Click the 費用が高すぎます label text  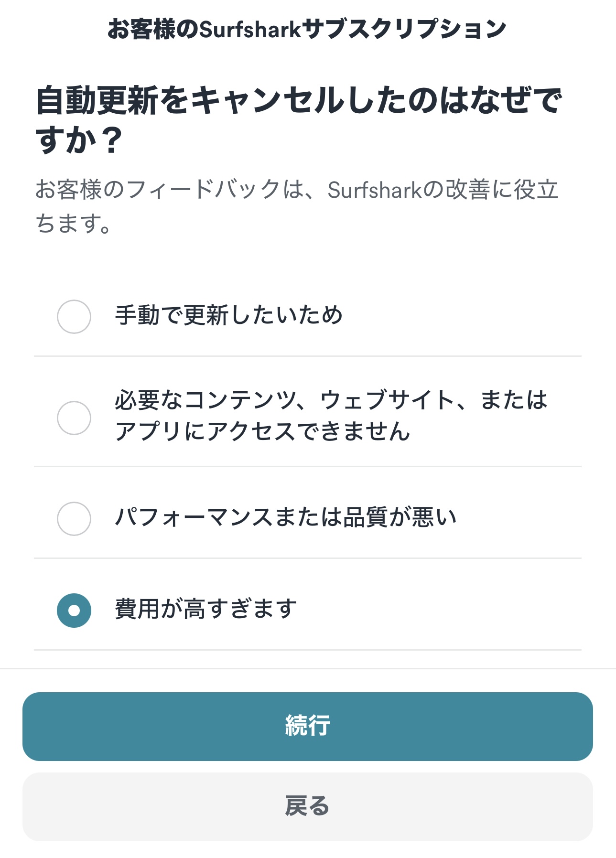[206, 610]
